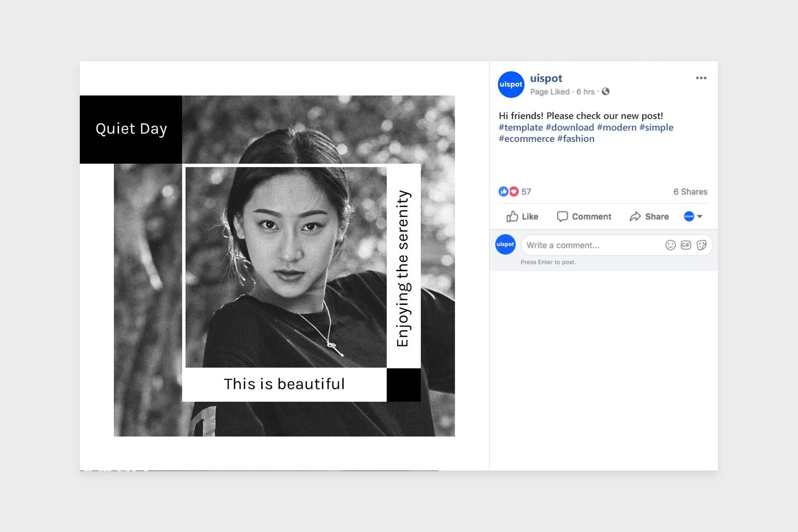This screenshot has width=798, height=532.
Task: Click the Comment button
Action: pos(584,217)
